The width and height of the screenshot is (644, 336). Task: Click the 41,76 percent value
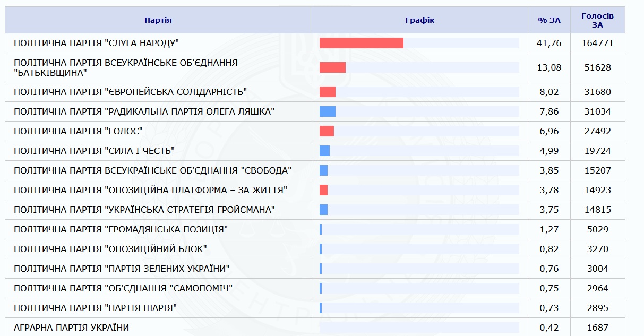coord(549,43)
